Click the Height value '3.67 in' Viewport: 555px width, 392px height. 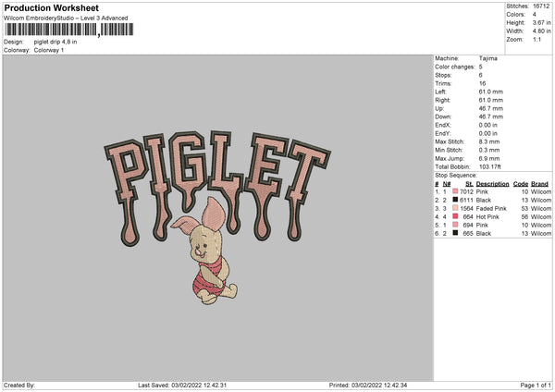click(541, 22)
